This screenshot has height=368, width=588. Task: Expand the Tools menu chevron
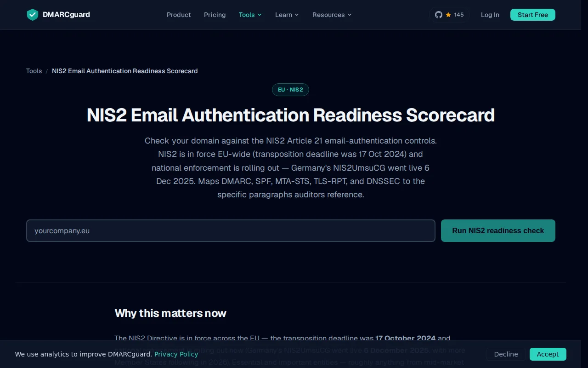click(260, 15)
